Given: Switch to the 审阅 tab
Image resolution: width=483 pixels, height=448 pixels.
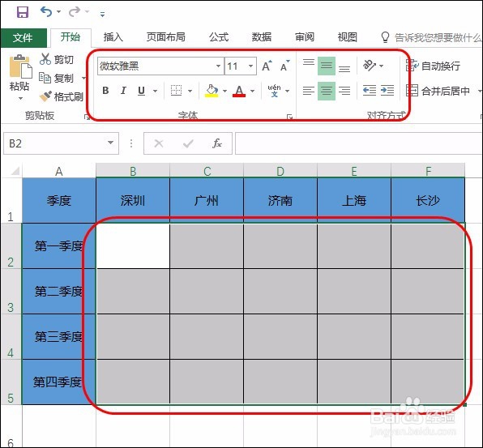Looking at the screenshot, I should click(x=305, y=37).
